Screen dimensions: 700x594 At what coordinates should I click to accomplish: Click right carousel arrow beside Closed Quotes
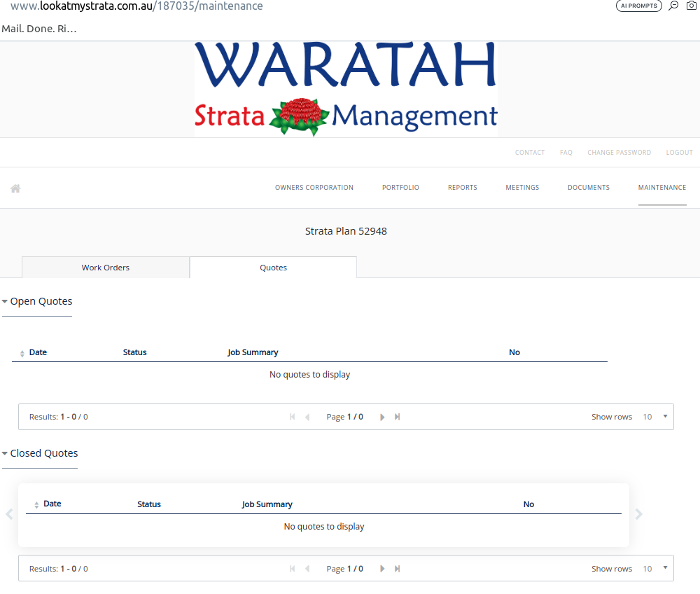(x=638, y=514)
